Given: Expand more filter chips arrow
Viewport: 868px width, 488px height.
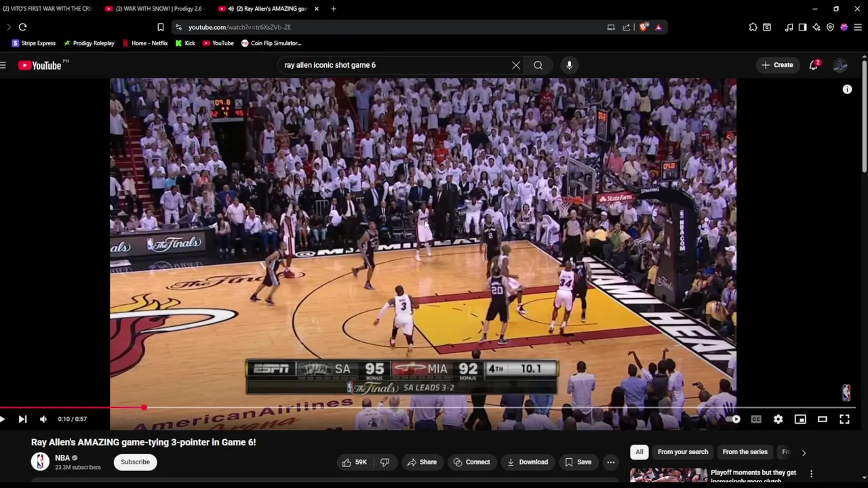Looking at the screenshot, I should point(804,453).
